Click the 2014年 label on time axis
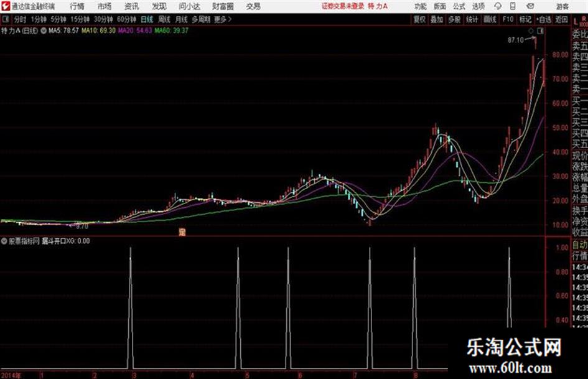The image size is (588, 379). (x=11, y=375)
